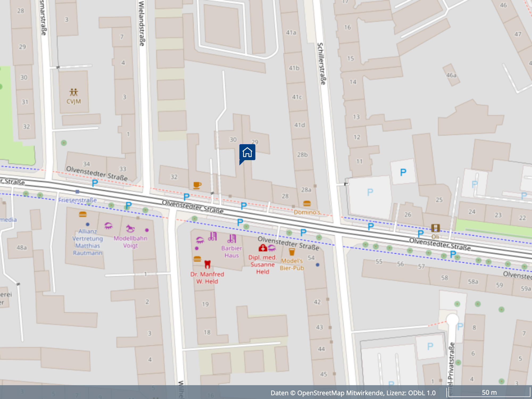
Task: Click the Wielandstraße street label
Action: (x=142, y=23)
